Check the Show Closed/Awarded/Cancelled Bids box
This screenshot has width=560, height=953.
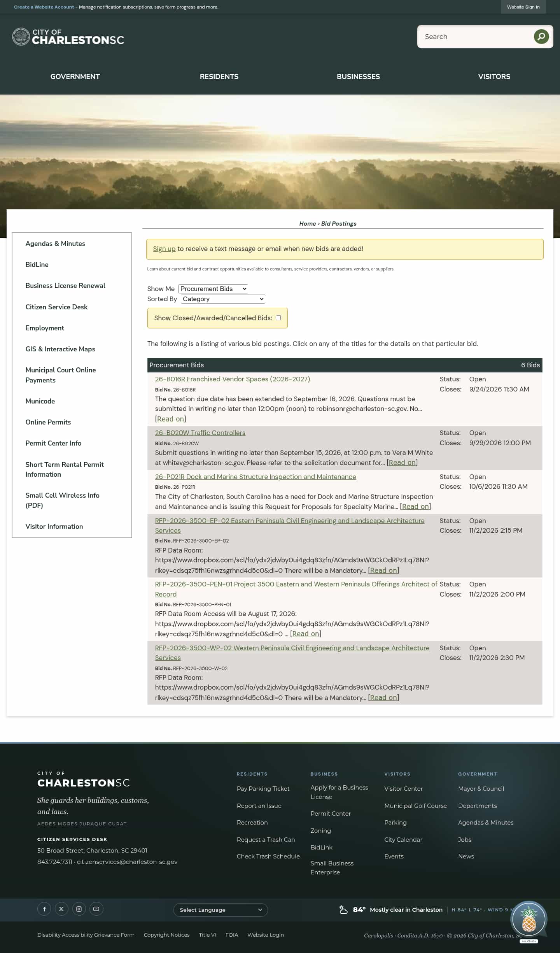point(278,318)
